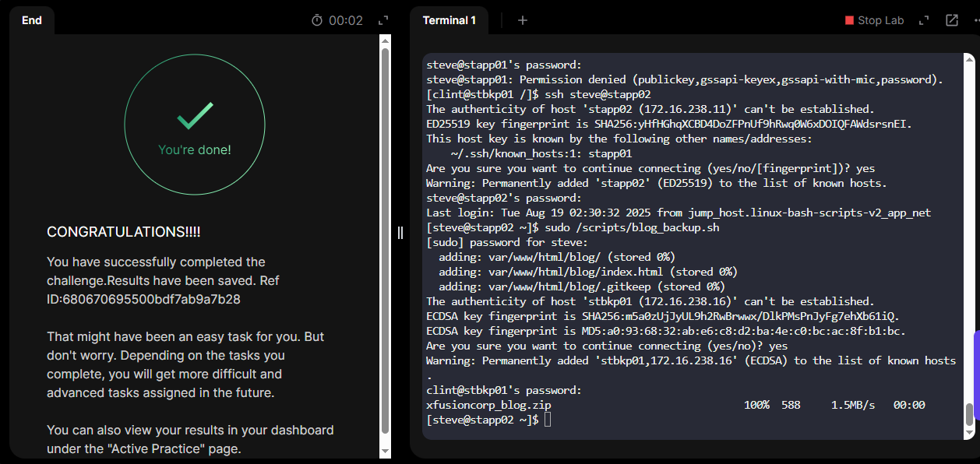Focus the terminal prompt cursor line
The image size is (980, 464).
click(x=488, y=420)
